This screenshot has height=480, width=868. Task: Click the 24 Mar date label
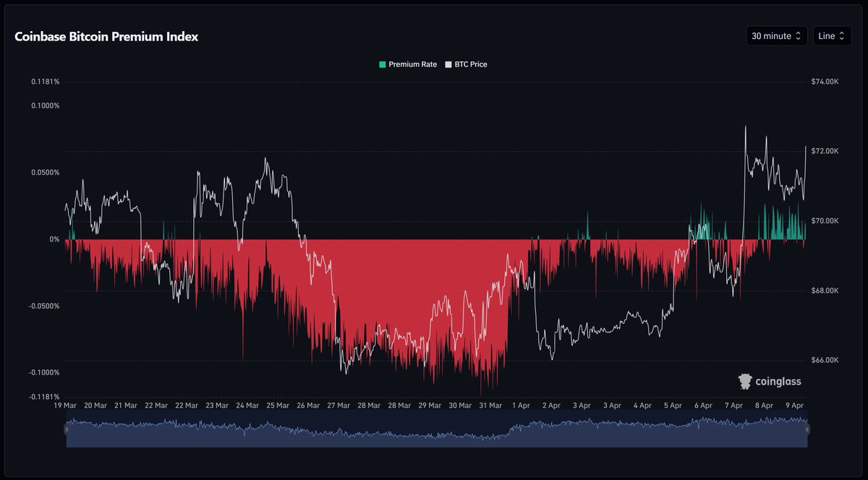(247, 406)
